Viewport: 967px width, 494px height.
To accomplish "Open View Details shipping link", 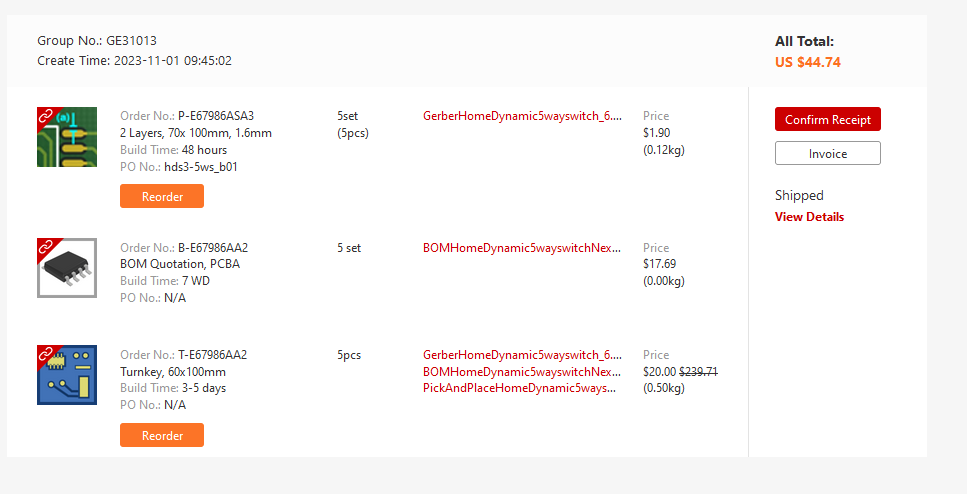I will click(809, 217).
